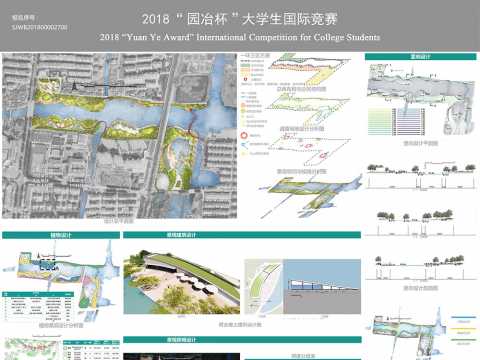Image resolution: width=480 pixels, height=360 pixels.
Task: Click the orange swatch in the top legend
Action: [245, 70]
